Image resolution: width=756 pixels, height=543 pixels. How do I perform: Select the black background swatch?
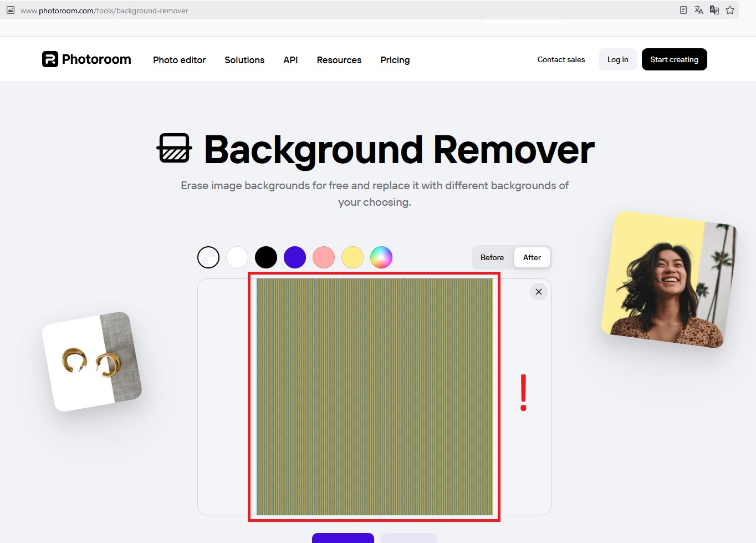(266, 257)
